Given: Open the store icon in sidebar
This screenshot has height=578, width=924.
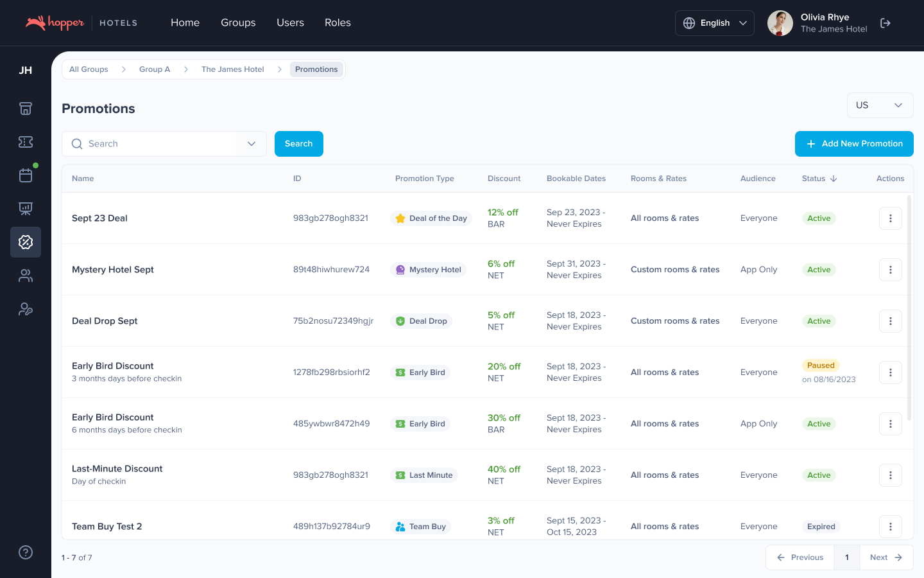Looking at the screenshot, I should [26, 109].
